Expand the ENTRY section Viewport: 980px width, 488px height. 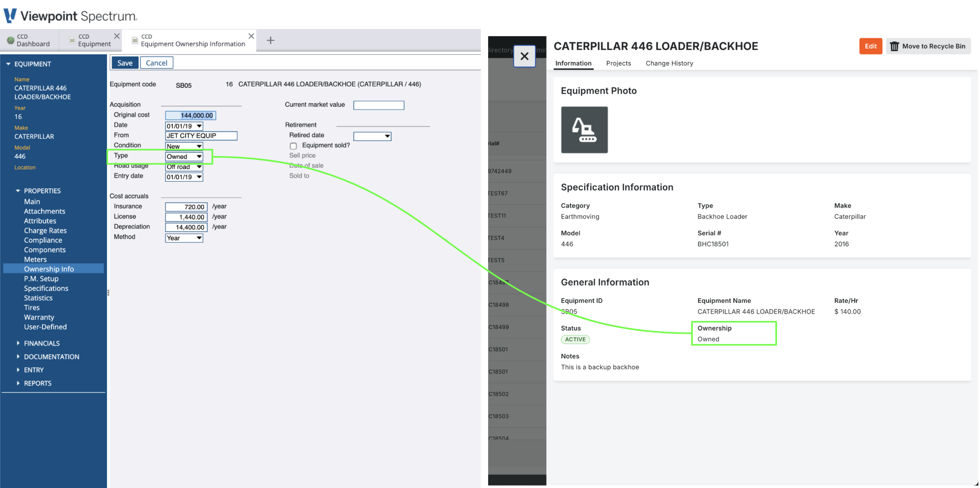[18, 370]
